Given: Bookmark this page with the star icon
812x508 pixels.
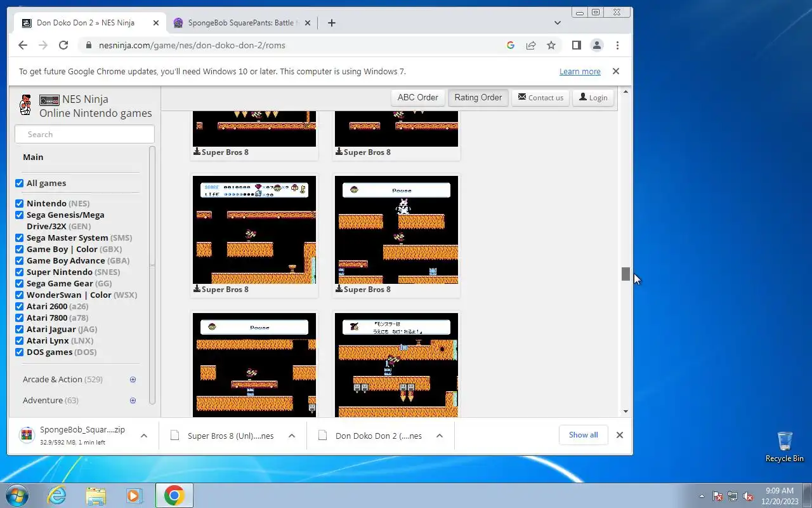Looking at the screenshot, I should 551,45.
